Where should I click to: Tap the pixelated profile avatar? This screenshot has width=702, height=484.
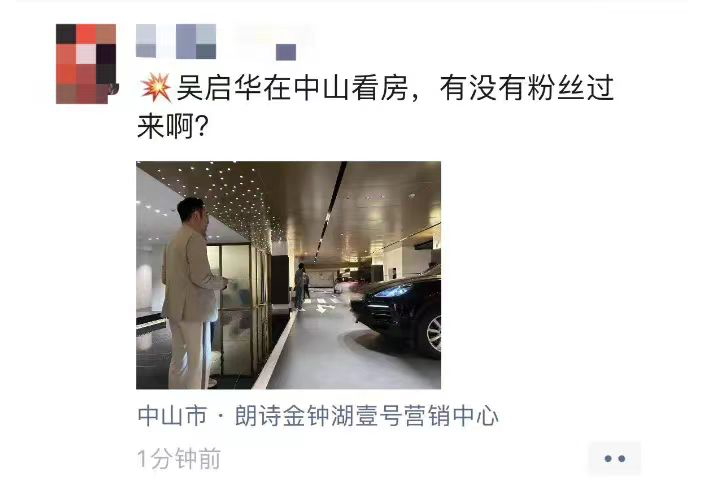(x=86, y=64)
